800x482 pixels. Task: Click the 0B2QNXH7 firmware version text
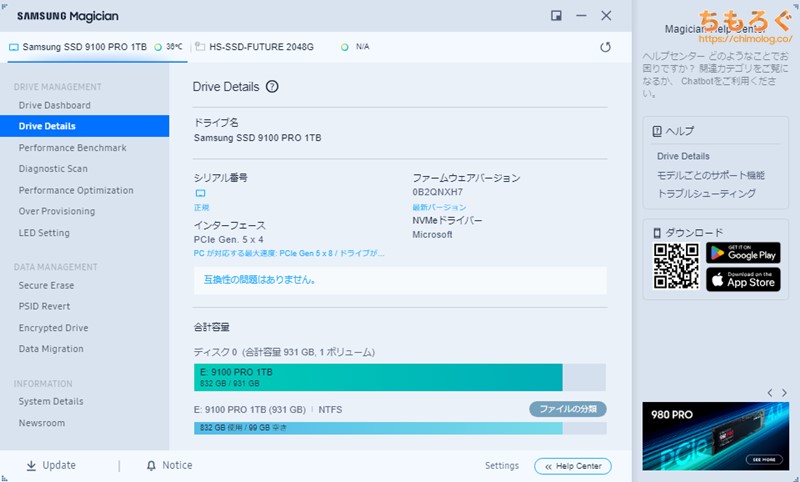pyautogui.click(x=438, y=192)
